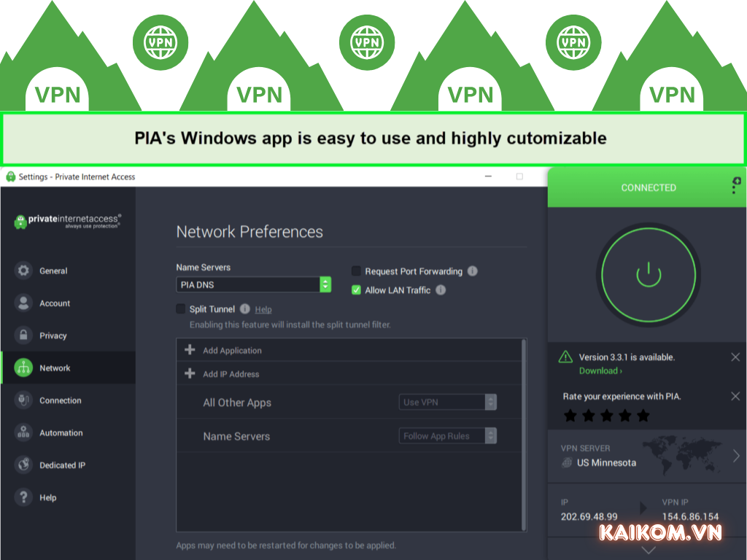Screen dimensions: 747x560
Task: Enable the Split Tunnel feature
Action: [181, 308]
